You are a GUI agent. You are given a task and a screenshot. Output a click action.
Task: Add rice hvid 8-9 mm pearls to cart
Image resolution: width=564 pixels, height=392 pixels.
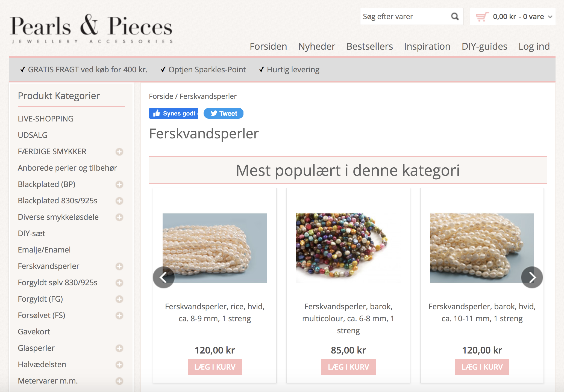click(215, 367)
